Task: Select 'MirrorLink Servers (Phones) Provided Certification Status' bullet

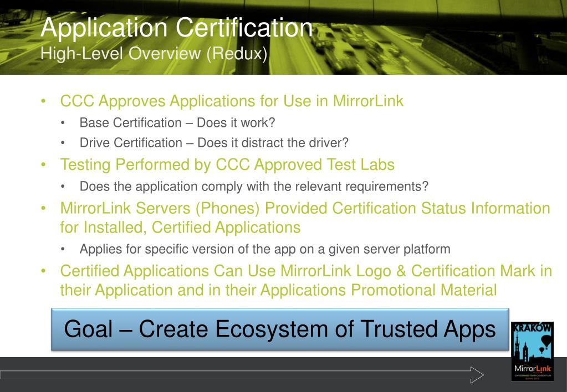Action: 305,218
